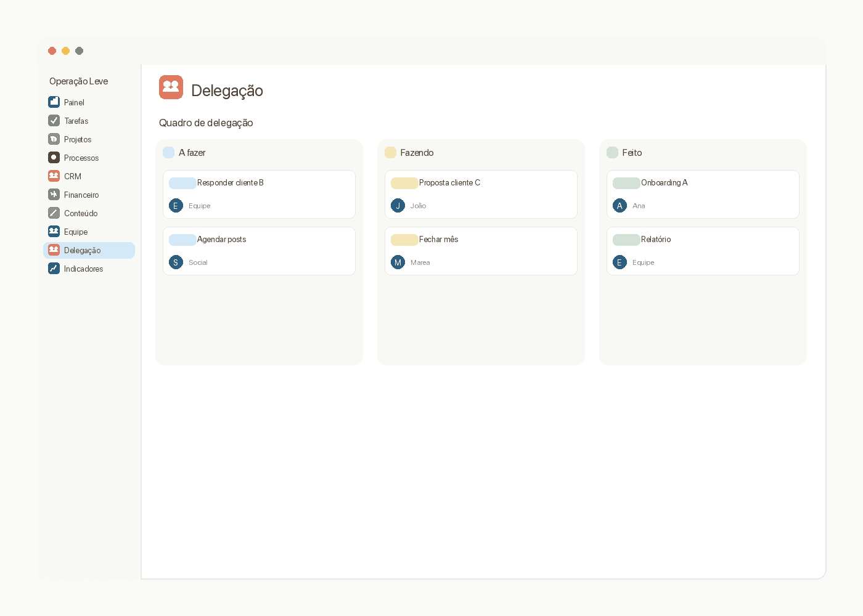Select the highlighted Delegação sidebar item
The height and width of the screenshot is (616, 863).
click(89, 250)
